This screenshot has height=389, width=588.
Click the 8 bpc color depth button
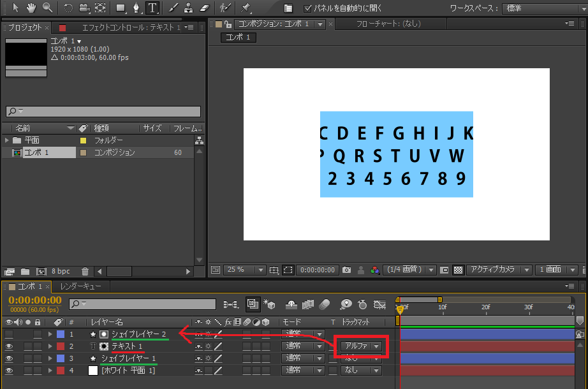61,271
